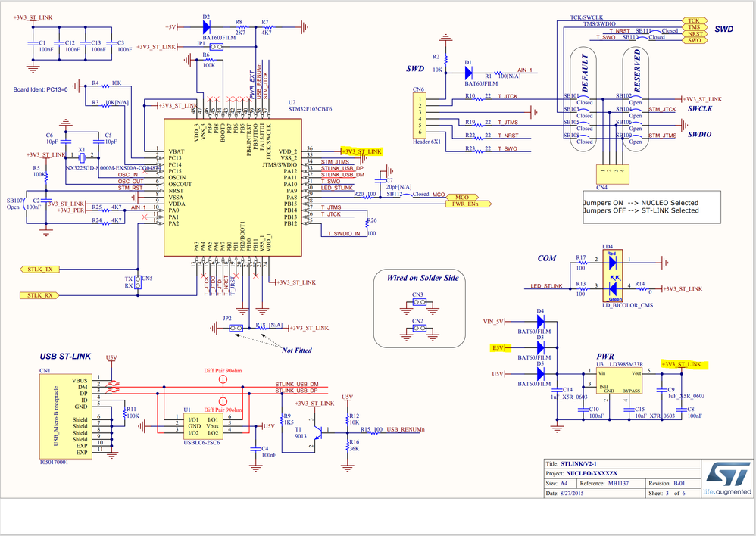
Task: Click the USB_RENUMn net label by R15
Action: (x=405, y=429)
